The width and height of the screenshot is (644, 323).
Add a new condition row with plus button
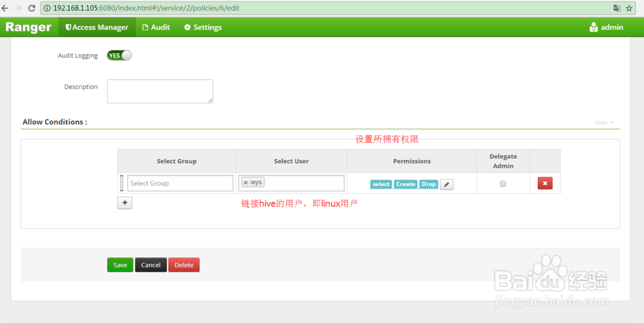[125, 203]
